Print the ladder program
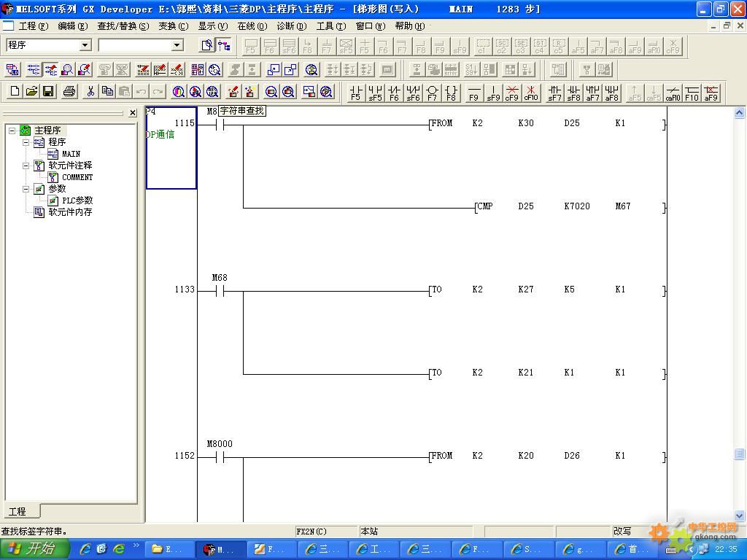Image resolution: width=747 pixels, height=560 pixels. [69, 91]
